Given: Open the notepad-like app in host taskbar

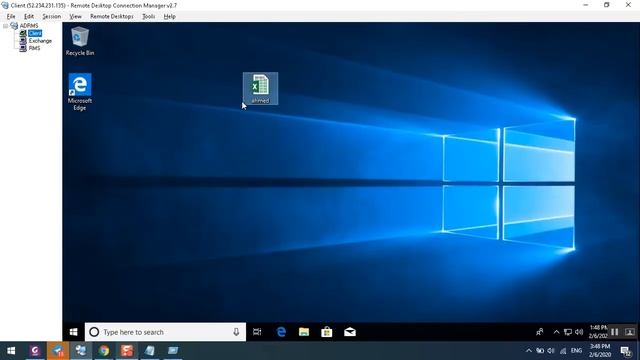Looking at the screenshot, I should click(x=150, y=351).
